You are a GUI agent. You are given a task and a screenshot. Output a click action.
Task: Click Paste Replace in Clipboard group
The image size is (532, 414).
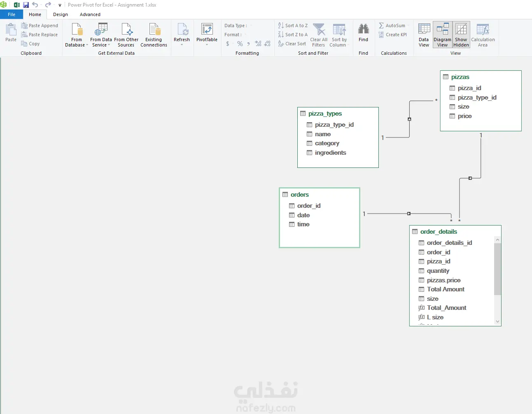tap(40, 35)
